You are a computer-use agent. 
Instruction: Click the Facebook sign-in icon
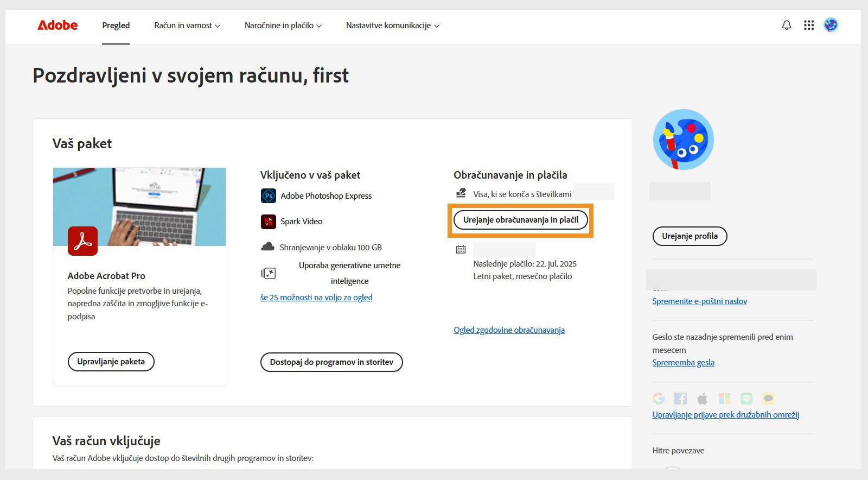click(680, 399)
